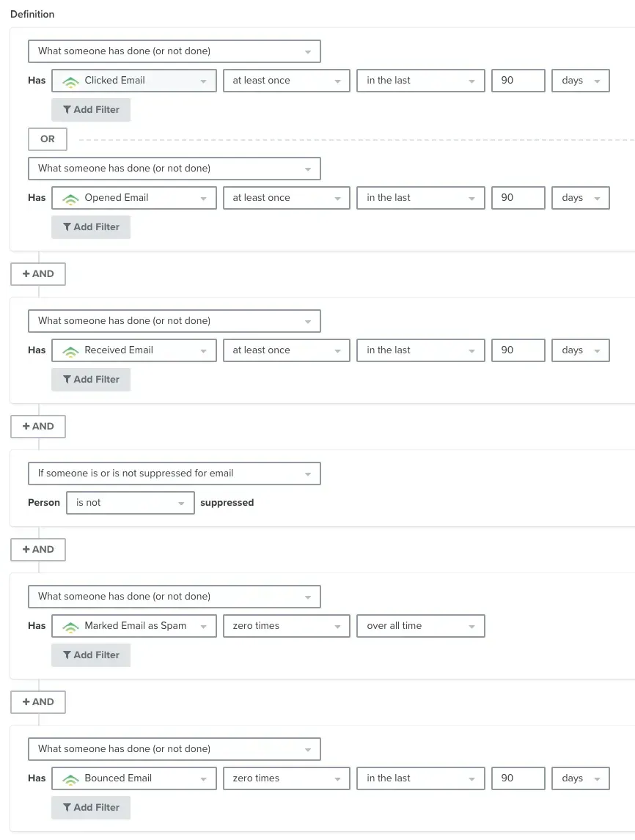Screen dimensions: 635x840
Task: Click the Klaviyo icon beside Clicked Email
Action: (70, 81)
